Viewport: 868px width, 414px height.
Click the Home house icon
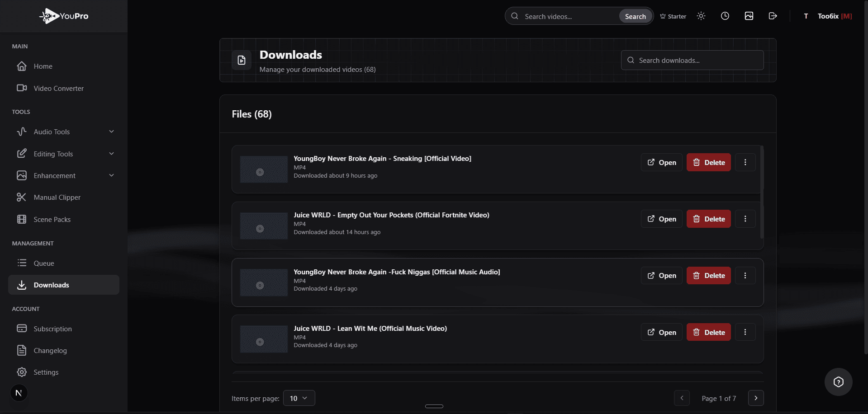(22, 66)
